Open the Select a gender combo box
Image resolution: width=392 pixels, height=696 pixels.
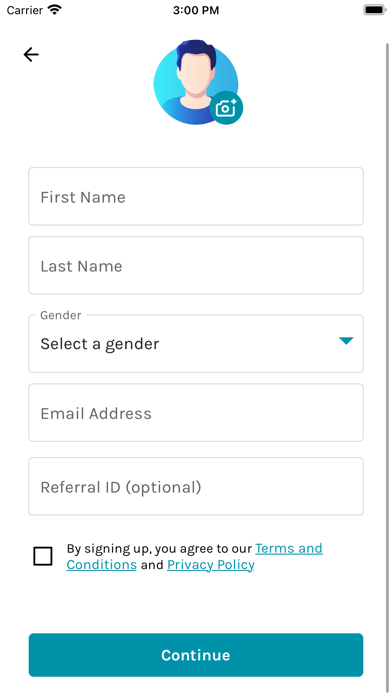pos(196,344)
